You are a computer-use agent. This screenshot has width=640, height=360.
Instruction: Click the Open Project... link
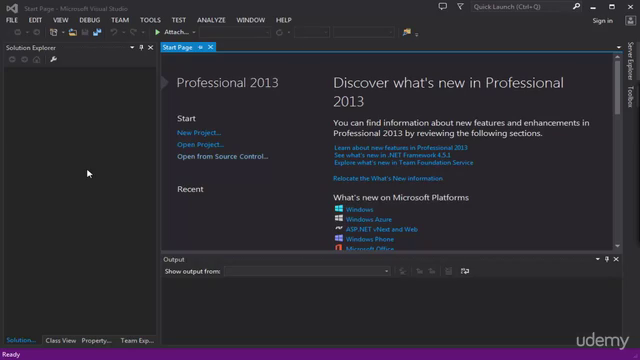[x=200, y=144]
